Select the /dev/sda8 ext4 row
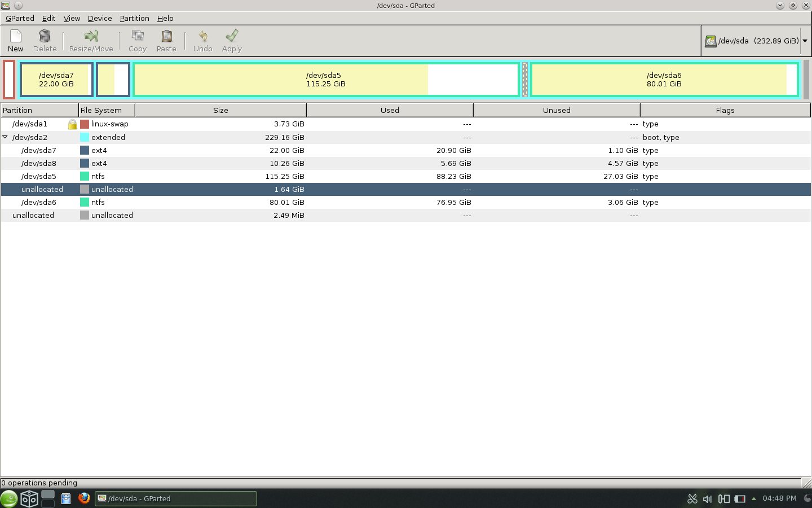The height and width of the screenshot is (508, 812). 405,163
